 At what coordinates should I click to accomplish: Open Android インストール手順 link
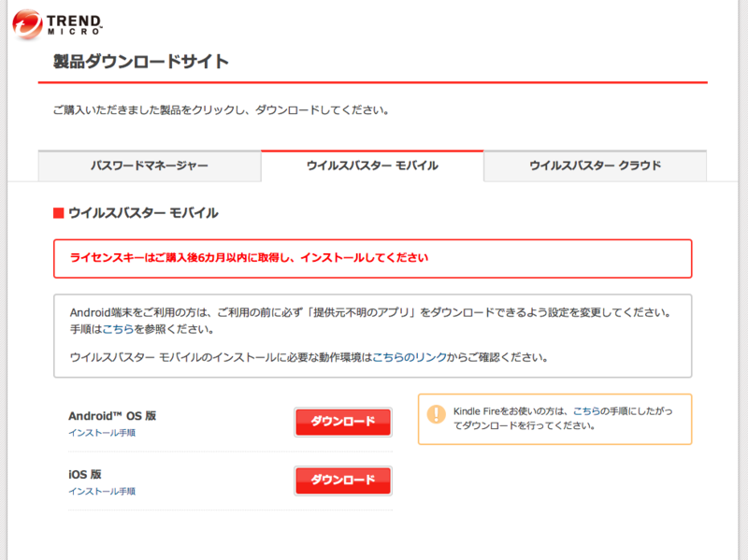(x=102, y=433)
